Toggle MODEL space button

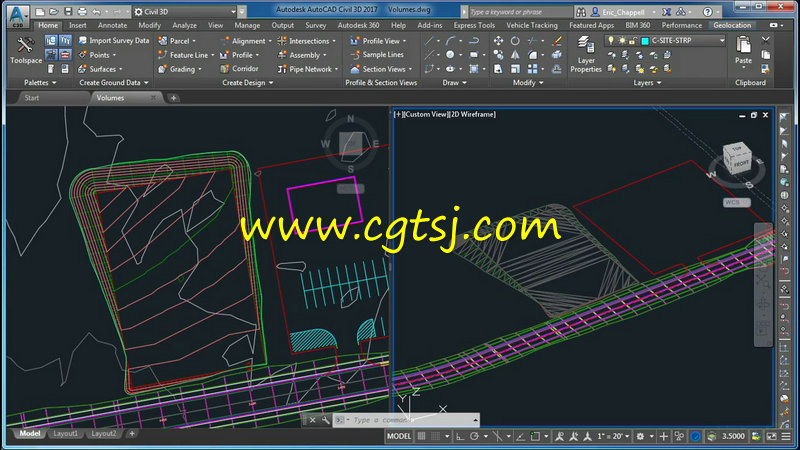[x=399, y=436]
